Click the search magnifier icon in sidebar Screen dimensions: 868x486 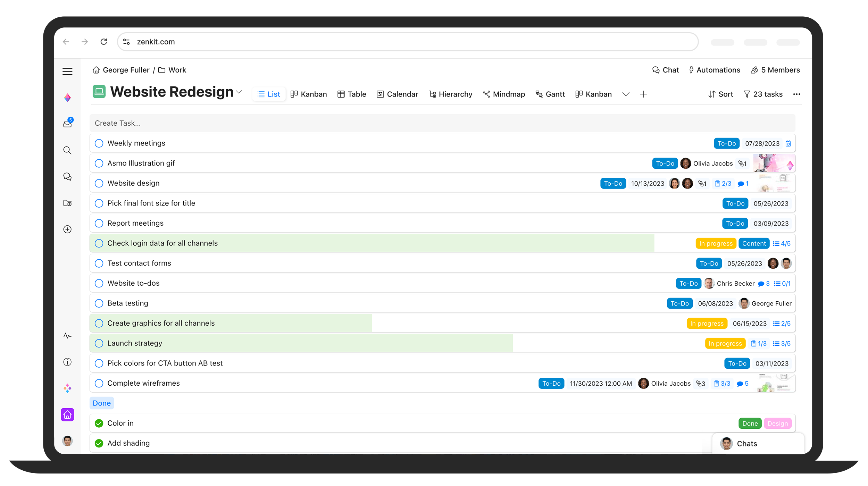pyautogui.click(x=67, y=150)
